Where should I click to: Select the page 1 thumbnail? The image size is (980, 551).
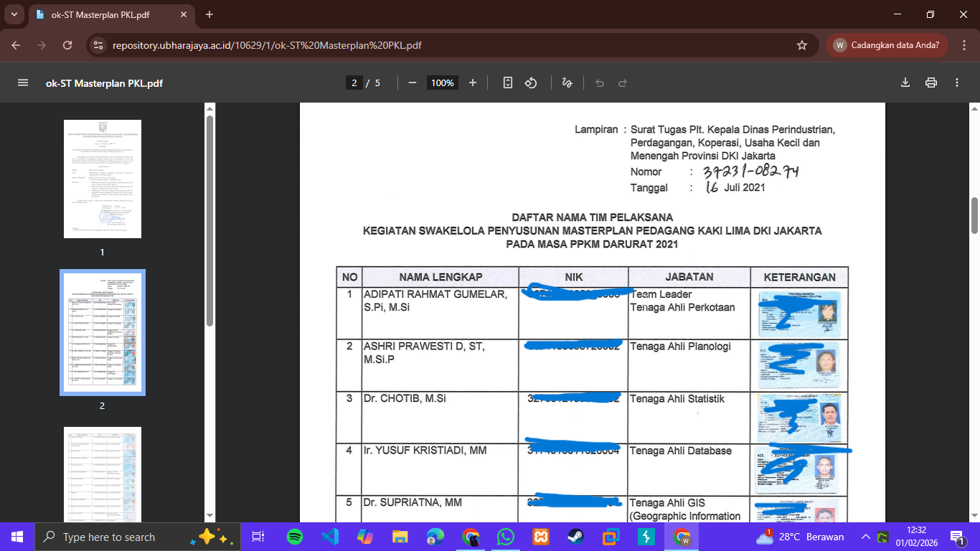(103, 179)
